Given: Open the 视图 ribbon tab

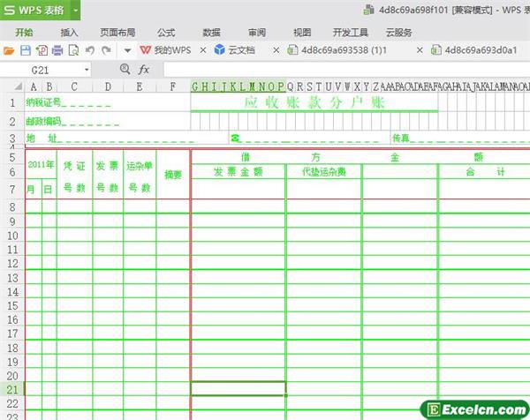Looking at the screenshot, I should (x=302, y=33).
